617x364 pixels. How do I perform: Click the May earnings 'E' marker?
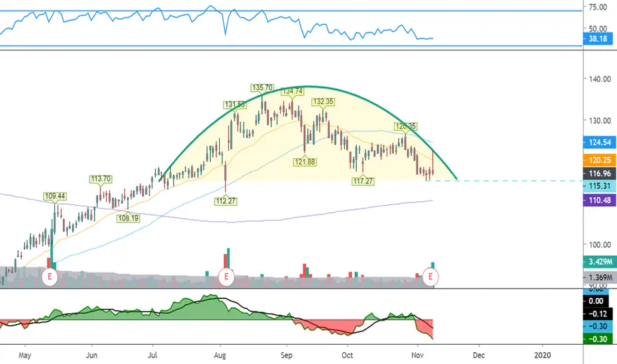(x=50, y=277)
